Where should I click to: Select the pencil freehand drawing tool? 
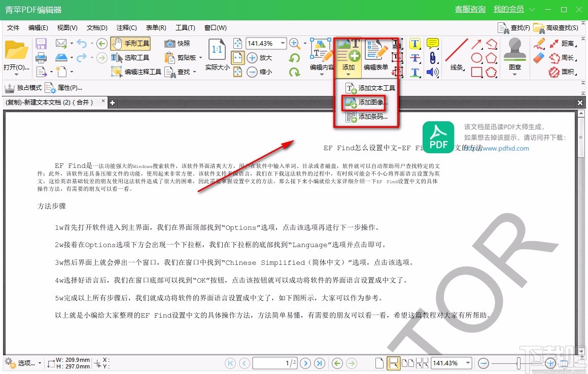point(539,44)
